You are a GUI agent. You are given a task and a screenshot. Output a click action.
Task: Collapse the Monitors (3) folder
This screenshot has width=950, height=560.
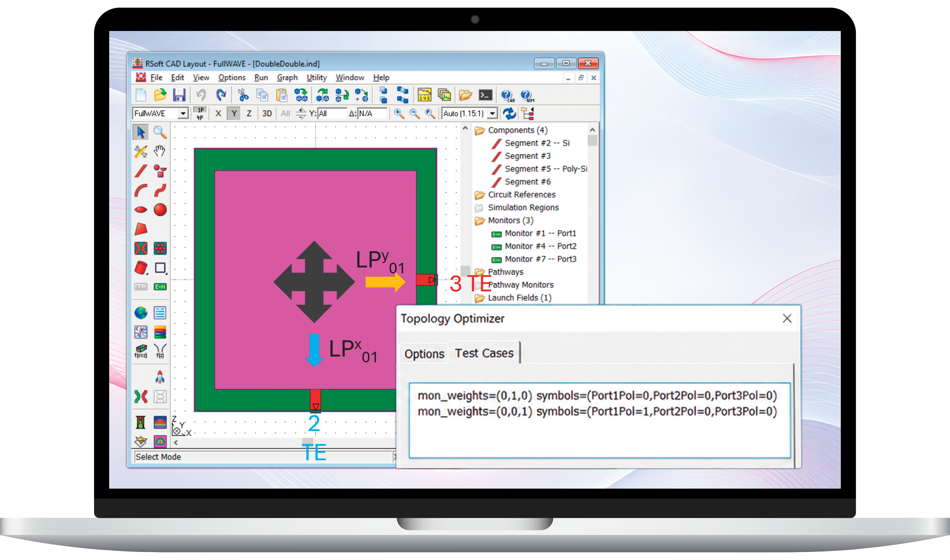click(x=480, y=221)
